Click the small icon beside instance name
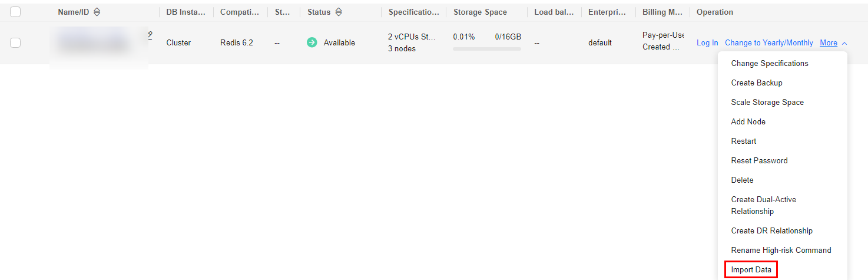868x280 pixels. click(150, 35)
